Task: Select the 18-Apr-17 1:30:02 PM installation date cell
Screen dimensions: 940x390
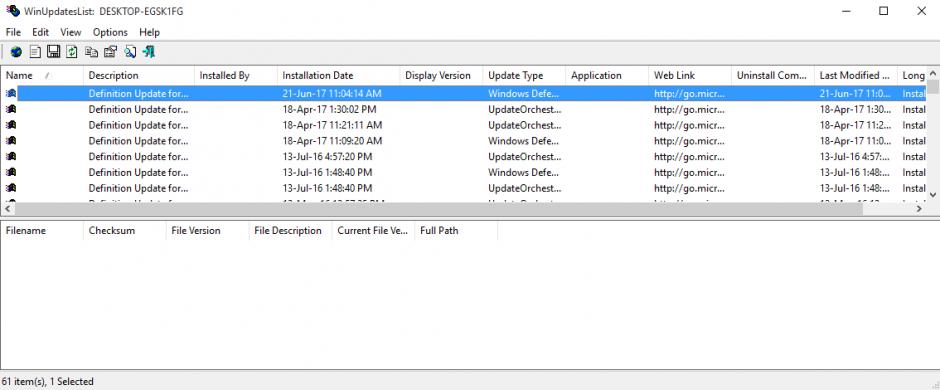Action: coord(329,109)
